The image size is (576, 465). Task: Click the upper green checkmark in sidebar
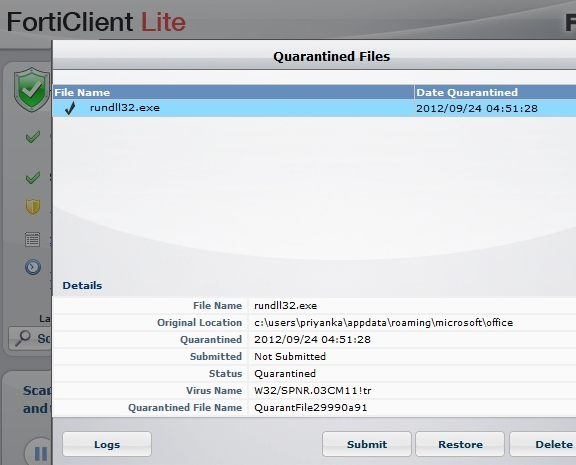click(33, 137)
